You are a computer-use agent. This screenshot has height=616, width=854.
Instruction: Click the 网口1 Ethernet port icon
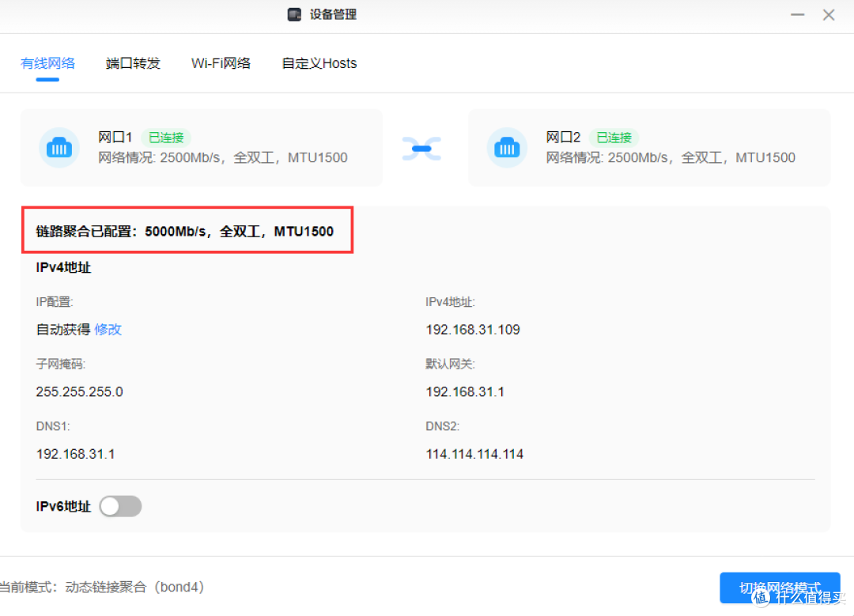click(x=59, y=148)
